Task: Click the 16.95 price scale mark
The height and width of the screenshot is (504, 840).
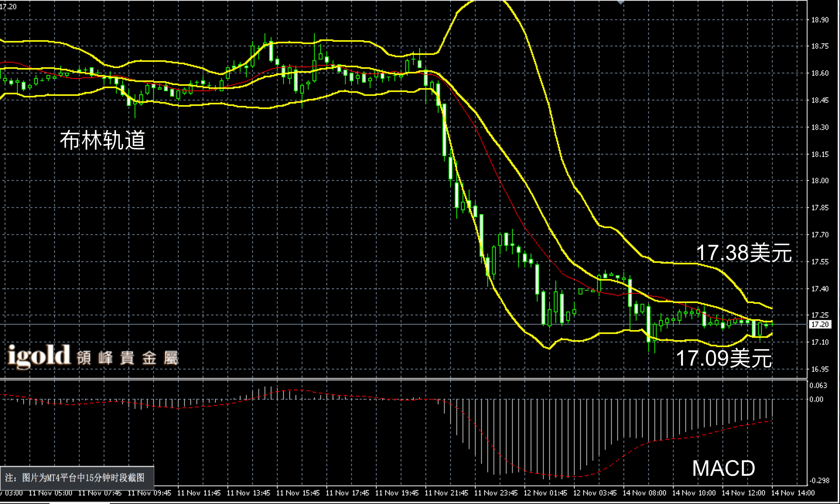Action: 820,369
